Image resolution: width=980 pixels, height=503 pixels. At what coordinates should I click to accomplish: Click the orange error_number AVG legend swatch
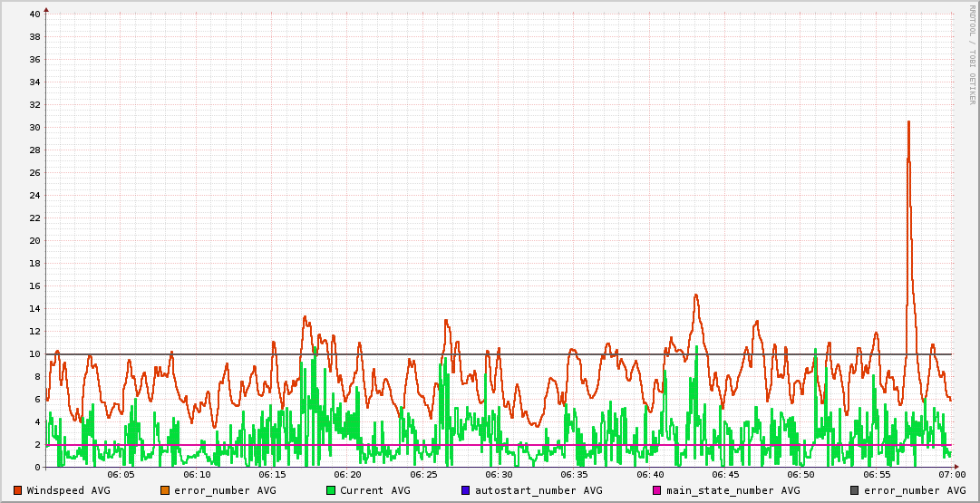coord(165,490)
